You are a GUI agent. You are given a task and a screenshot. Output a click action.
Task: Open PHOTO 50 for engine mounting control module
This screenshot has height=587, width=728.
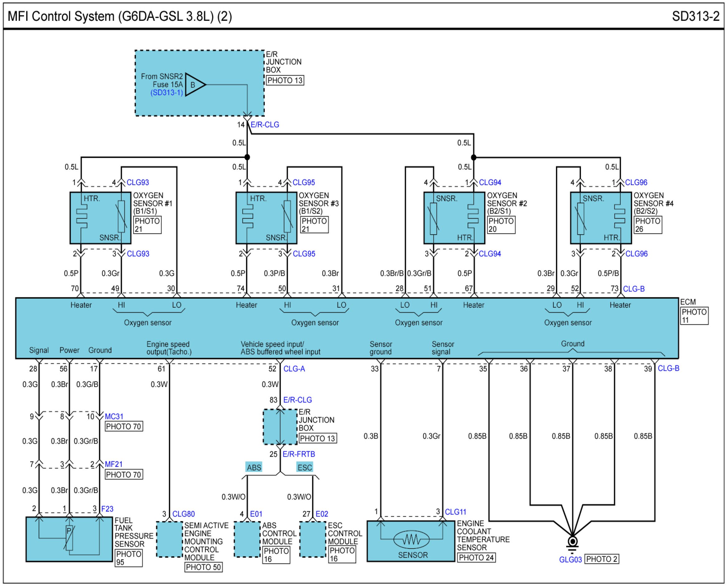(x=203, y=567)
